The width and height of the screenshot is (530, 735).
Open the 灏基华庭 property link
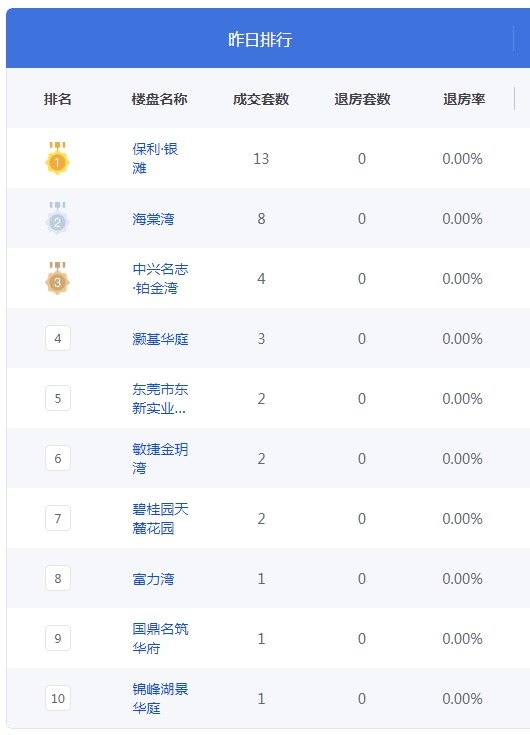point(160,338)
